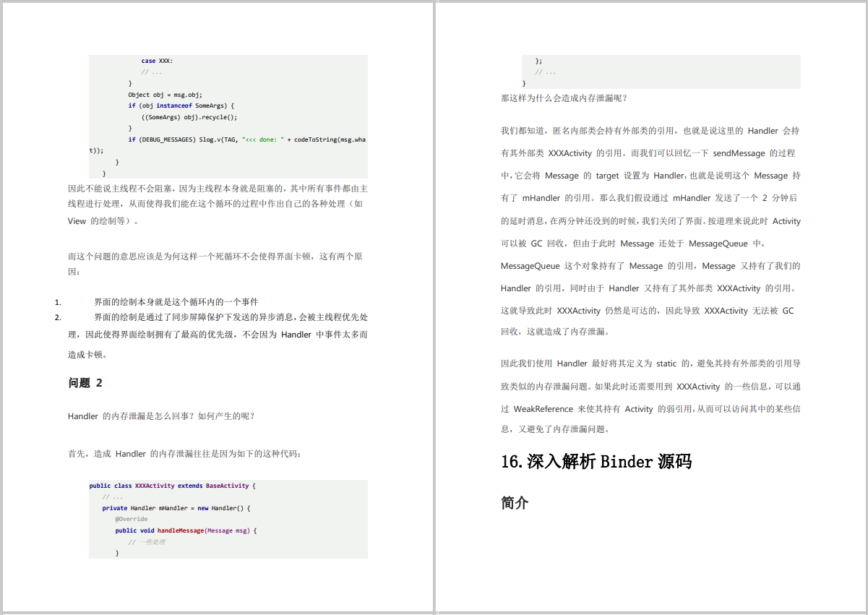Screen dimensions: 868x615
Task: Click the line "public void handleMessage(Message msg) {"
Action: 186,530
